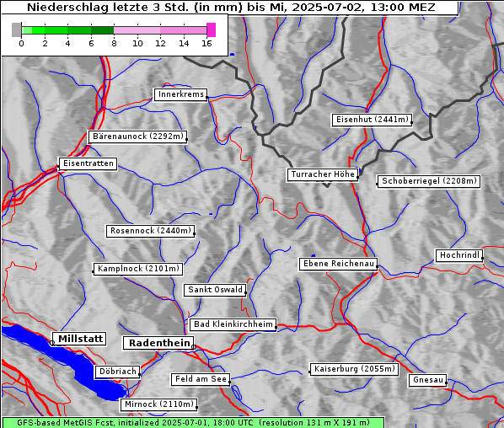
Task: Select the Millstatt town label
Action: (x=80, y=339)
